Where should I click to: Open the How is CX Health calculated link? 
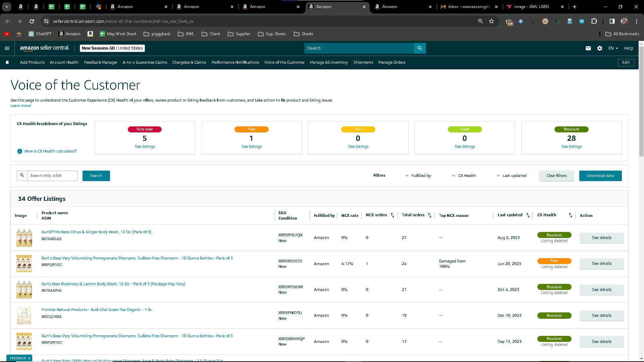coord(50,151)
